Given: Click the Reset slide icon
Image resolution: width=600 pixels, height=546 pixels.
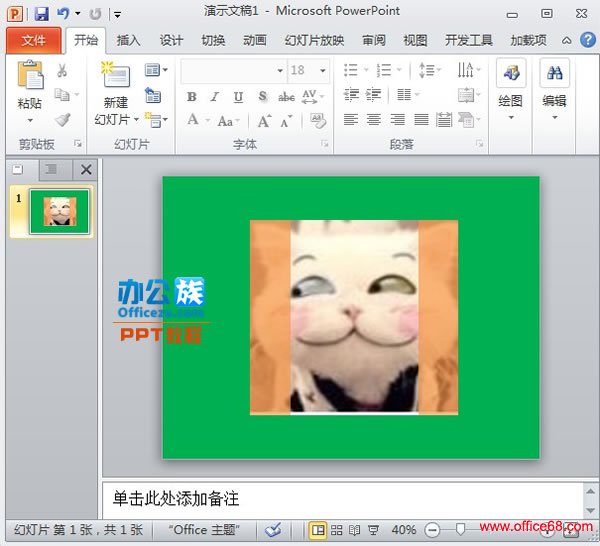Looking at the screenshot, I should pos(153,95).
